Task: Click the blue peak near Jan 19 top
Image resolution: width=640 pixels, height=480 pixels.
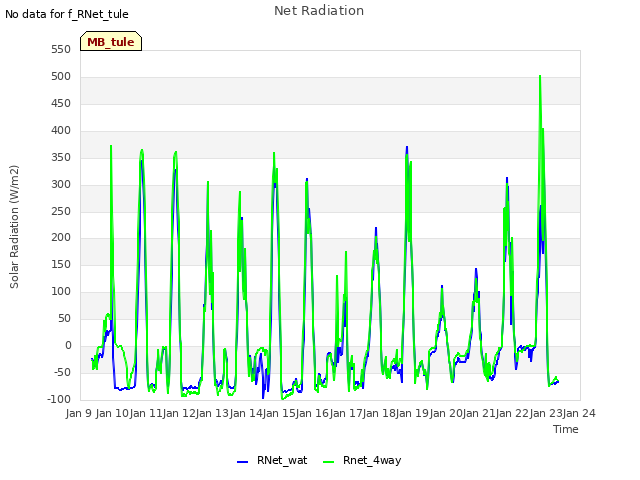Action: coord(407,147)
